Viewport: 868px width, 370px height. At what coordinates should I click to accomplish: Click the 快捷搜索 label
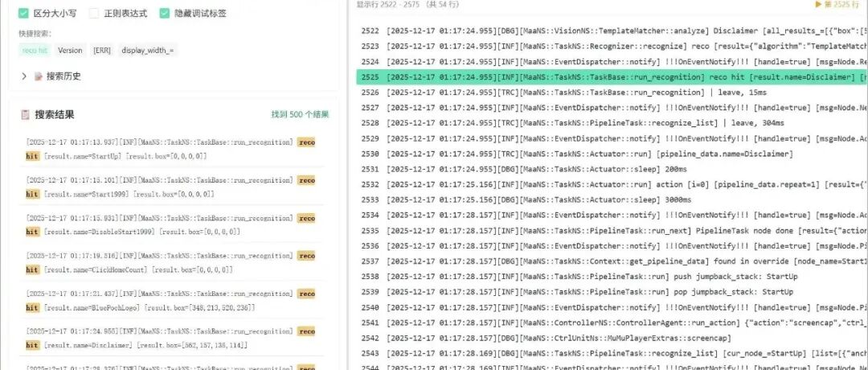pyautogui.click(x=35, y=34)
